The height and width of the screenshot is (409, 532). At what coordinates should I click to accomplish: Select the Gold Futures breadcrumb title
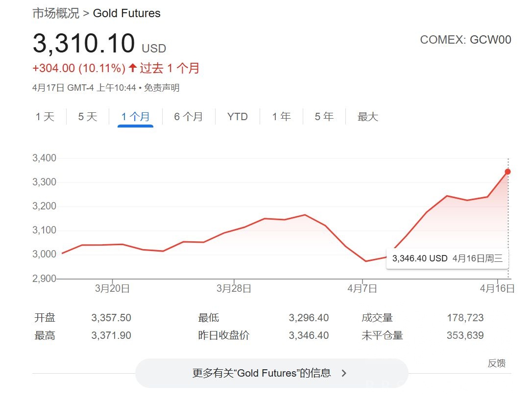(127, 13)
